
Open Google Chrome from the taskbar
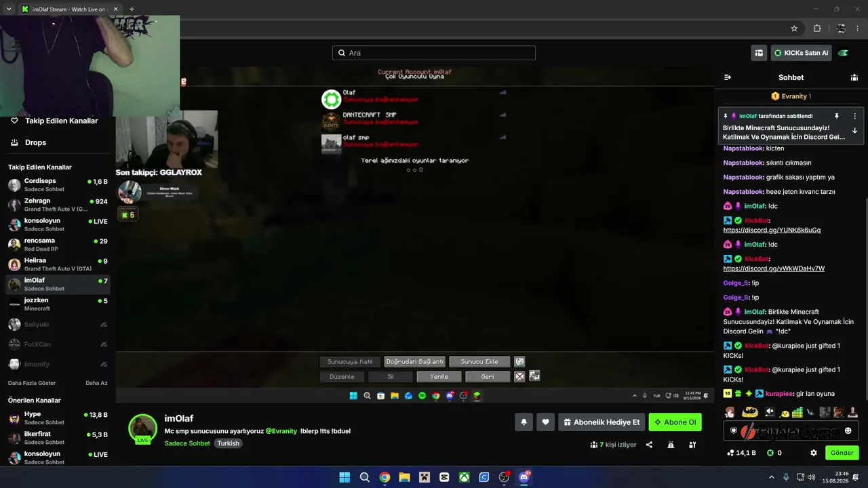click(384, 477)
